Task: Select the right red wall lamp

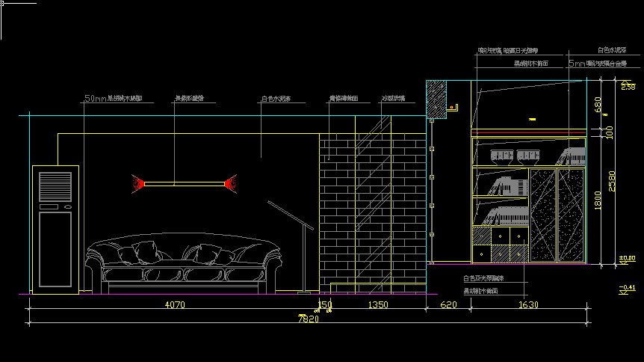Action: pyautogui.click(x=229, y=182)
